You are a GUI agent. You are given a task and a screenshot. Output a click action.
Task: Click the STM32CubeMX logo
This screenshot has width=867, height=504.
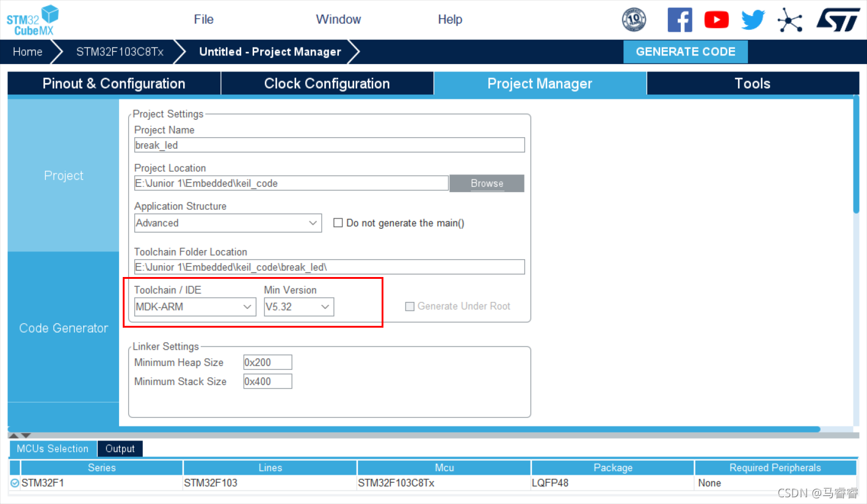click(x=33, y=20)
